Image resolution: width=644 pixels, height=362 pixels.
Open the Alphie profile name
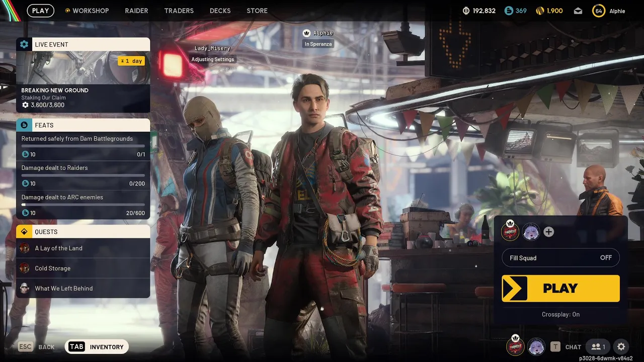[617, 11]
